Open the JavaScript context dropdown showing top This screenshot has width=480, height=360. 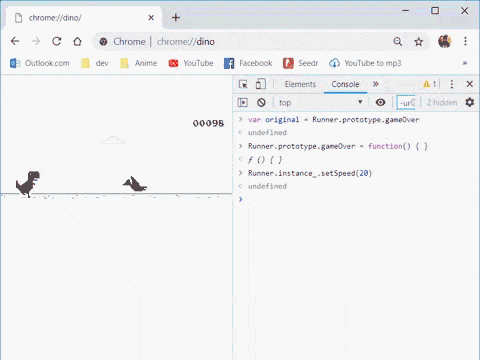click(x=321, y=102)
